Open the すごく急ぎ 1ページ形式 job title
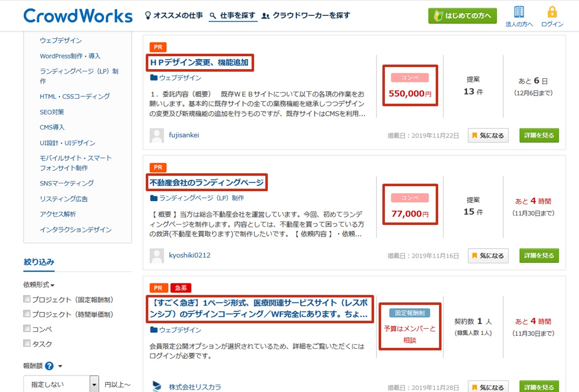The width and height of the screenshot is (579, 392). (x=259, y=309)
